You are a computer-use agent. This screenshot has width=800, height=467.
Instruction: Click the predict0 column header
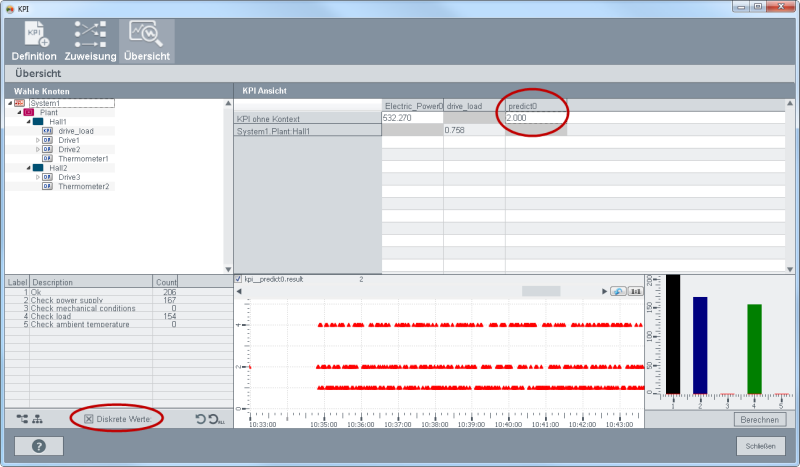(536, 106)
